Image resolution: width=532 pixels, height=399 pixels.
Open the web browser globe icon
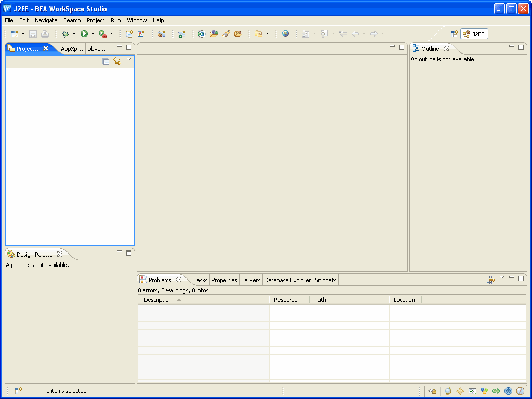tap(285, 34)
